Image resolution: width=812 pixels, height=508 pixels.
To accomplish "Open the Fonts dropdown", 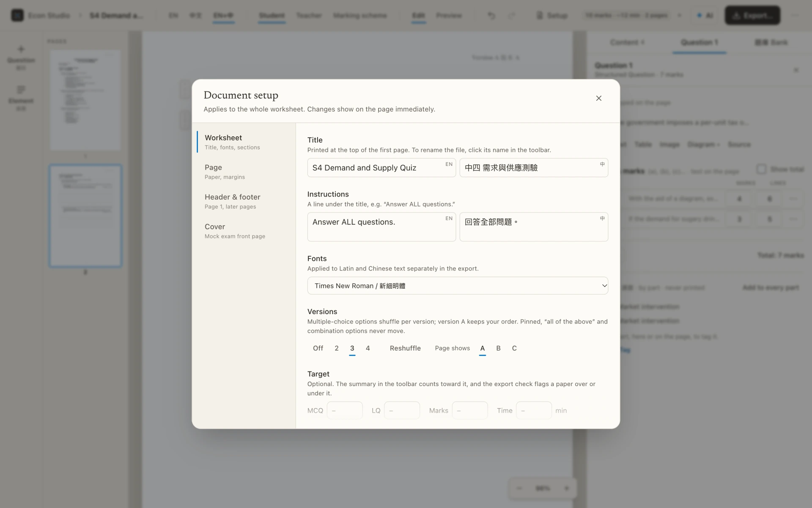I will tap(458, 286).
